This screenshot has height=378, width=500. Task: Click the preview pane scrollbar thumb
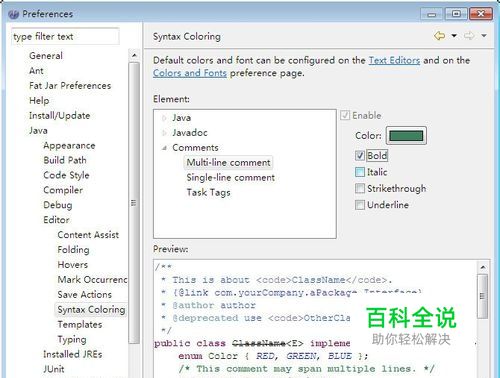click(483, 296)
